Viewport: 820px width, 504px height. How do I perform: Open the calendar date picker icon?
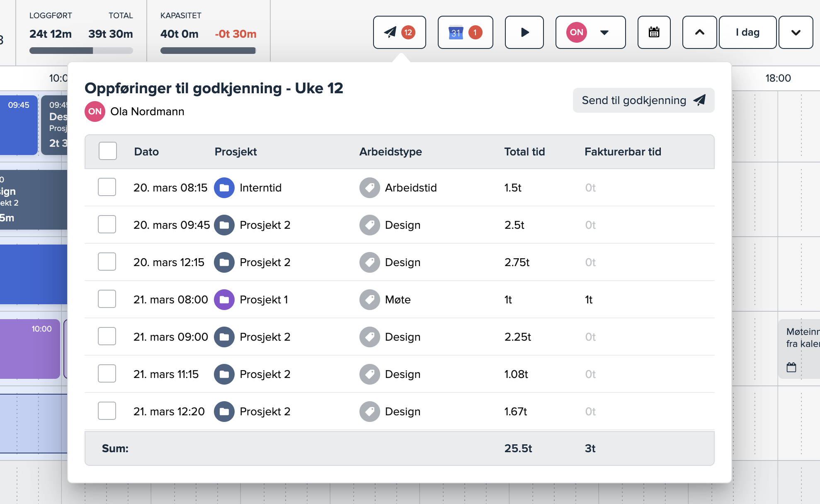click(654, 32)
